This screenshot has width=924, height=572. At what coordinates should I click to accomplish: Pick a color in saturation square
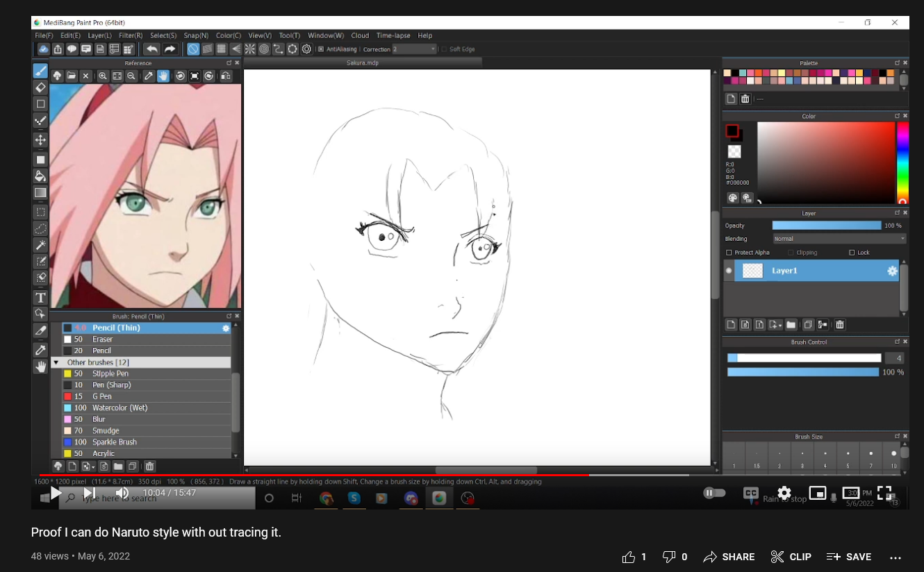[825, 162]
